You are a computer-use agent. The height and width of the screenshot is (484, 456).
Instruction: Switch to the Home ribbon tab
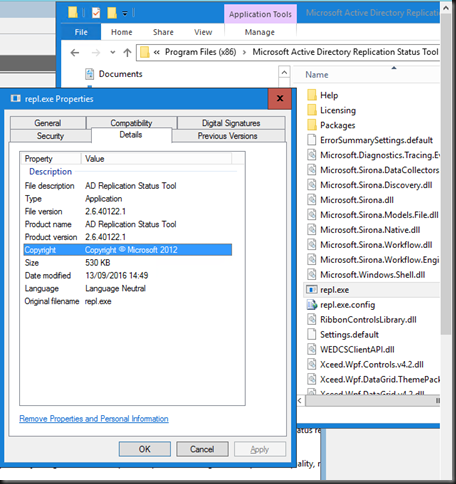tap(122, 32)
